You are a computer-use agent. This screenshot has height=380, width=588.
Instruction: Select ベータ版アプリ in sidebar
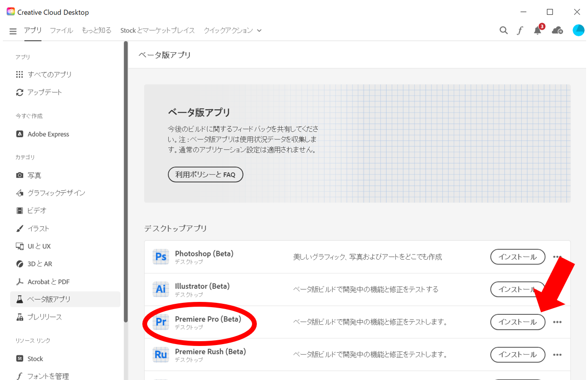[65, 299]
